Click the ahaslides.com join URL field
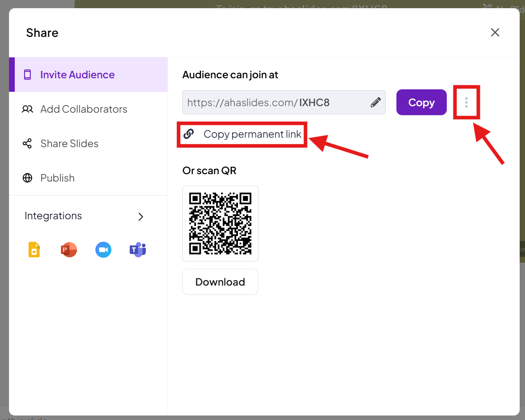Viewport: 525px width, 420px height. 274,102
